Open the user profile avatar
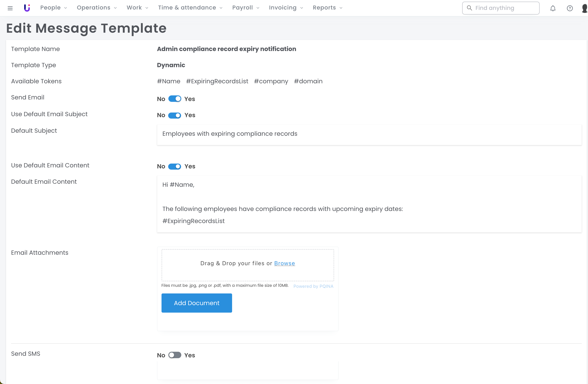 click(585, 8)
